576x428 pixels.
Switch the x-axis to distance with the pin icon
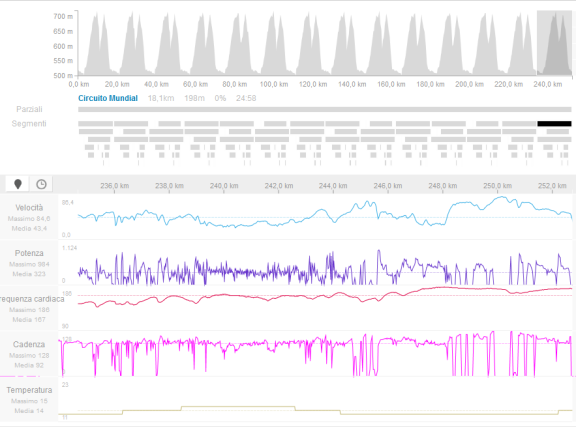click(18, 184)
